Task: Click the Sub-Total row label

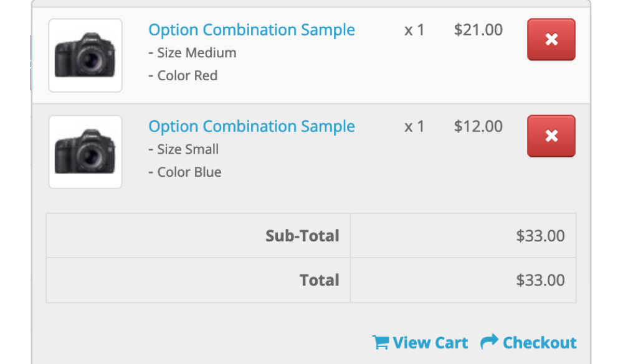Action: click(302, 236)
